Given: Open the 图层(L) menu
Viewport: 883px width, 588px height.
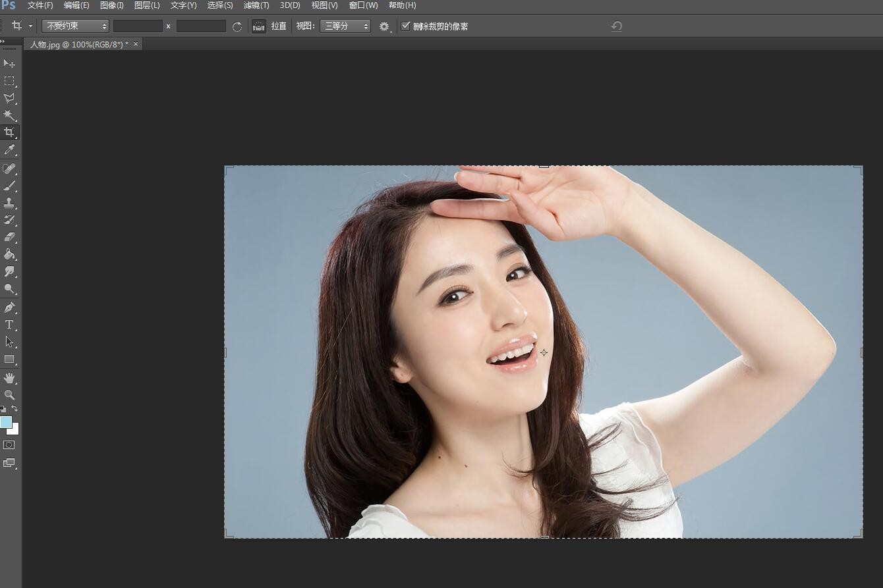Looking at the screenshot, I should pyautogui.click(x=147, y=5).
